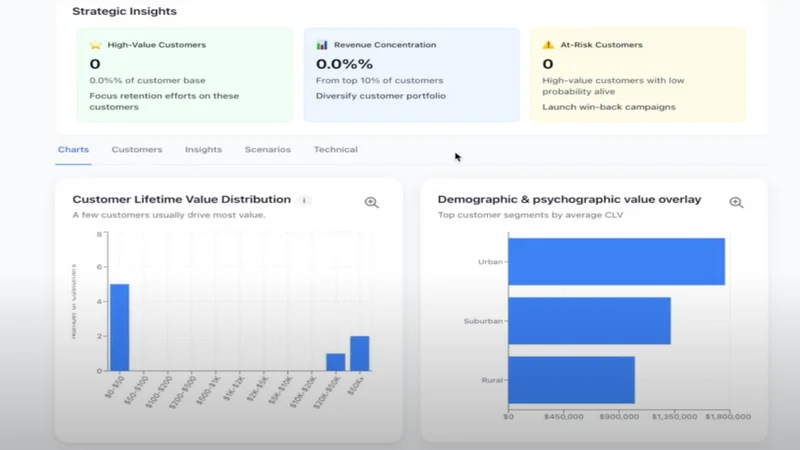The height and width of the screenshot is (450, 800).
Task: Select the Scenarios tab
Action: (267, 149)
